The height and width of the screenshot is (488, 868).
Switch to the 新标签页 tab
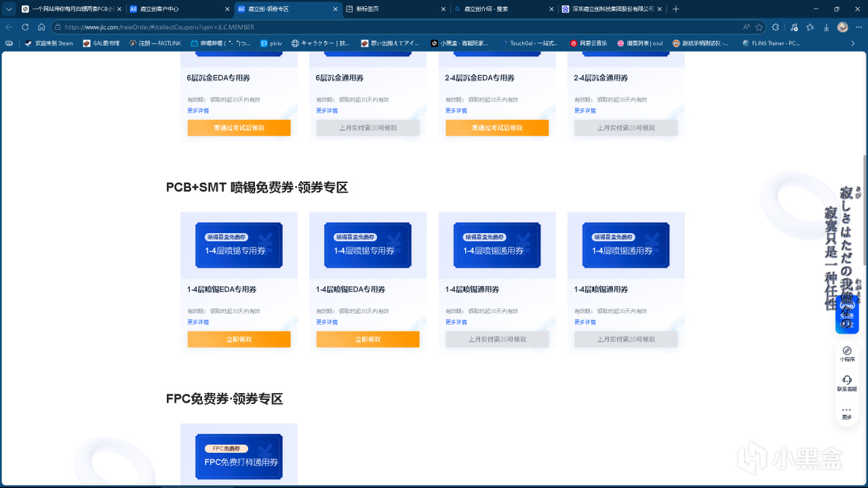(395, 9)
